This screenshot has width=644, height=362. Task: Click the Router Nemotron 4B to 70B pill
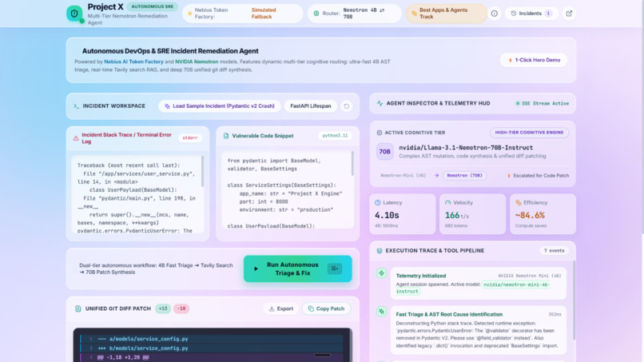(354, 14)
